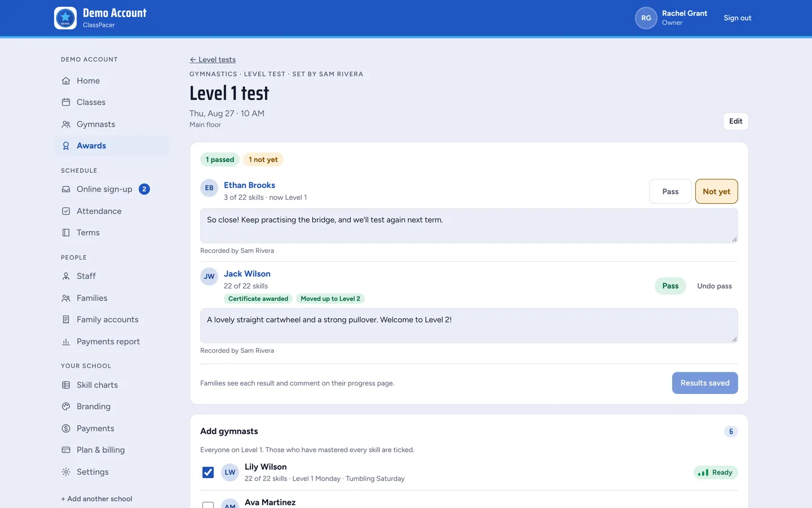Viewport: 812px width, 508px height.
Task: Open the Attendance page
Action: point(112,211)
